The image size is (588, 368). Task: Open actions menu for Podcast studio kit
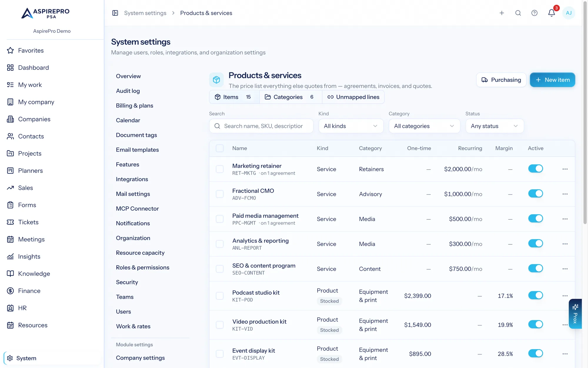click(x=565, y=296)
